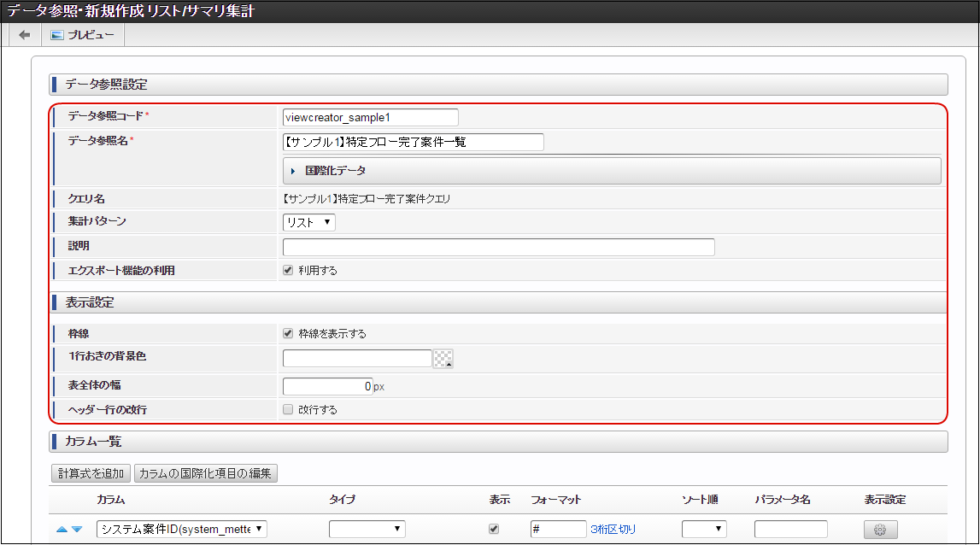Screen dimensions: 980x545
Task: Open the background color picker swatch
Action: [443, 358]
